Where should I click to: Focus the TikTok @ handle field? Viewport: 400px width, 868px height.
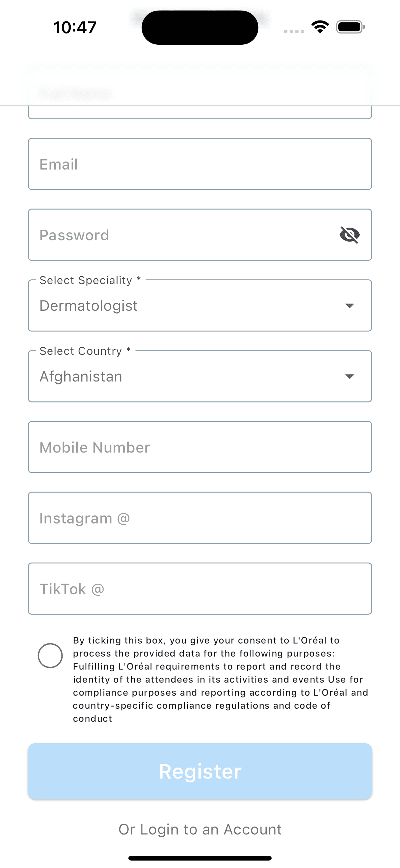tap(200, 589)
